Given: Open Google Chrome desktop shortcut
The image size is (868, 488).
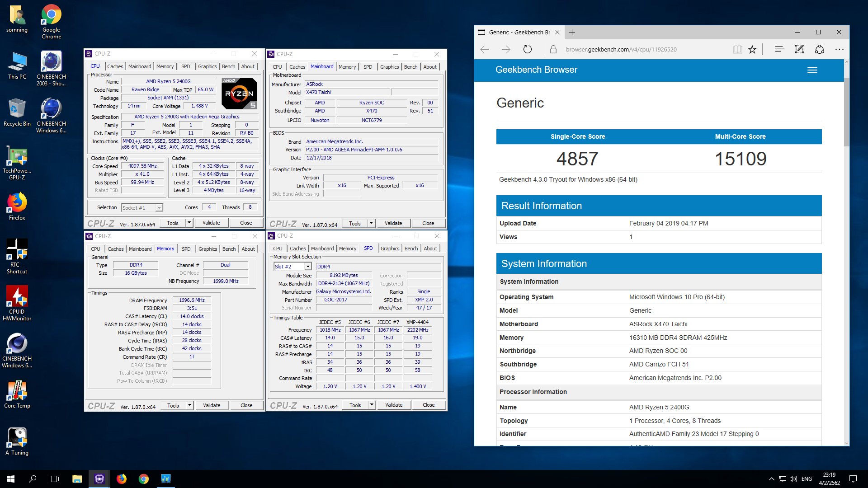Looking at the screenshot, I should [51, 21].
